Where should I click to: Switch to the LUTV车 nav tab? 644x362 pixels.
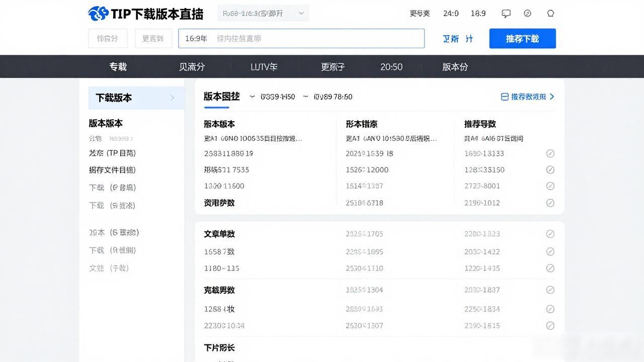(x=264, y=67)
